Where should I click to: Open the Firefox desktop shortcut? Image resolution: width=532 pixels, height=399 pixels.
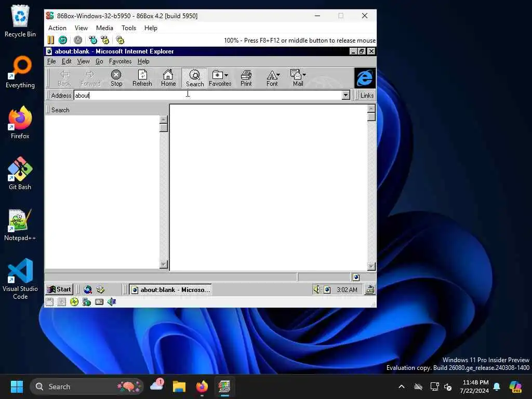click(x=20, y=123)
